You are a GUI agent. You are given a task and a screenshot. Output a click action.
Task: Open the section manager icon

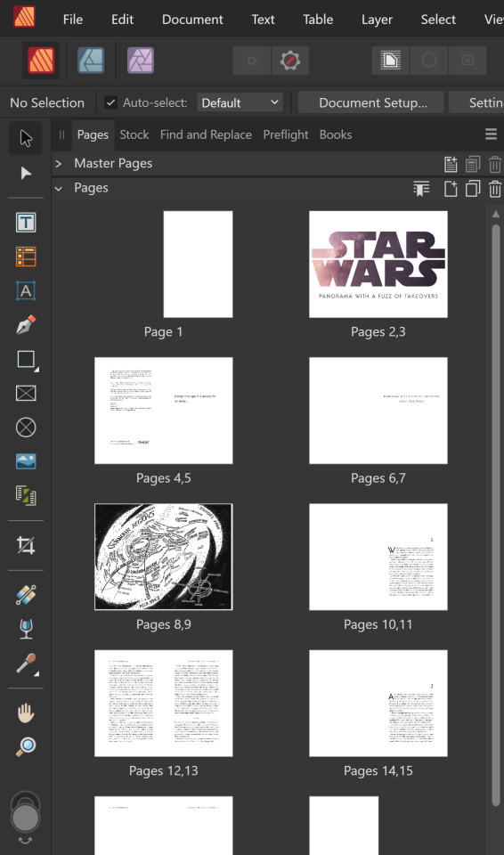point(421,189)
